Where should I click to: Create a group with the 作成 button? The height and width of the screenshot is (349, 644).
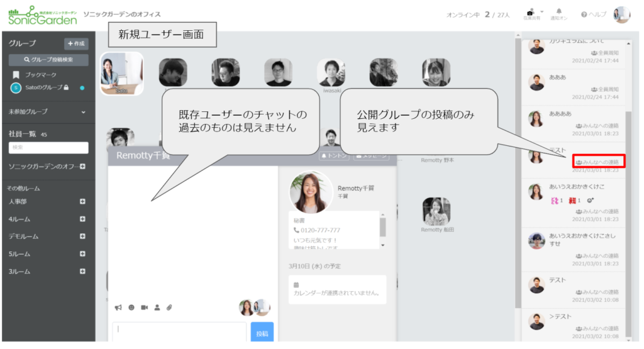click(x=76, y=43)
